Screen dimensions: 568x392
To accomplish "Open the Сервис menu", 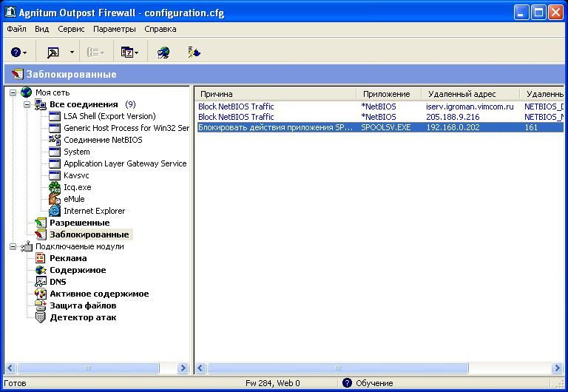I will click(x=71, y=29).
